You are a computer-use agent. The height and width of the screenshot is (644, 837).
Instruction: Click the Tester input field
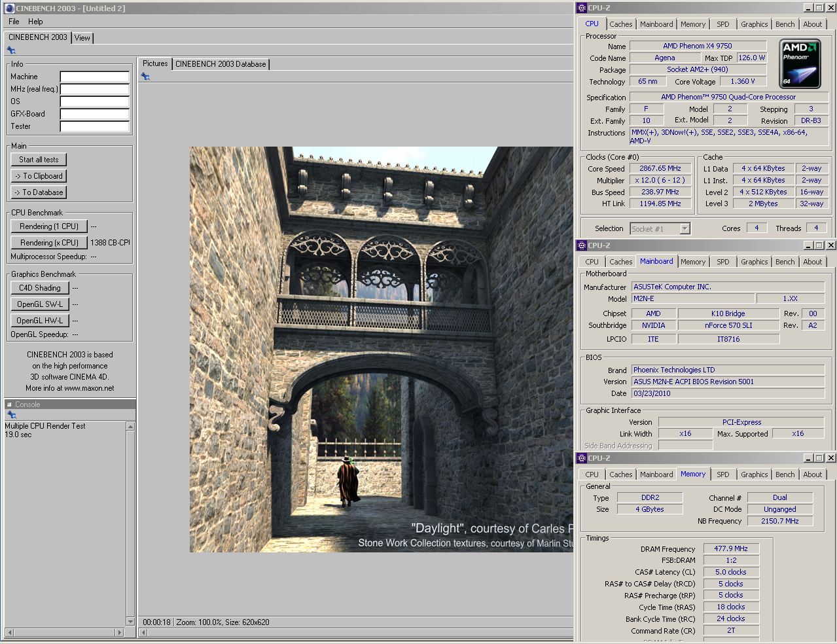point(95,126)
